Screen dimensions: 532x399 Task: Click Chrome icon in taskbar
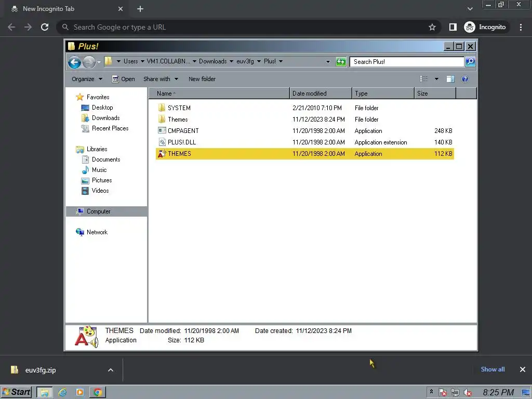(98, 392)
